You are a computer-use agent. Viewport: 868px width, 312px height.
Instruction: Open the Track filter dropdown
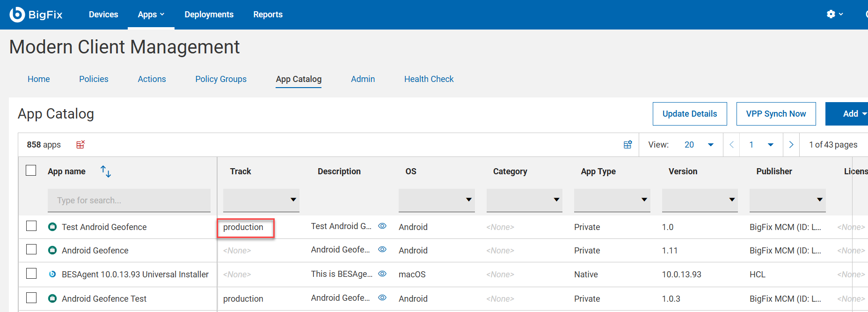coord(261,200)
